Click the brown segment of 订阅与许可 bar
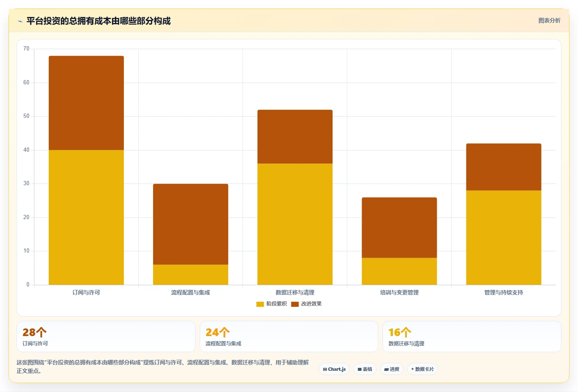This screenshot has width=578, height=392. click(x=86, y=103)
